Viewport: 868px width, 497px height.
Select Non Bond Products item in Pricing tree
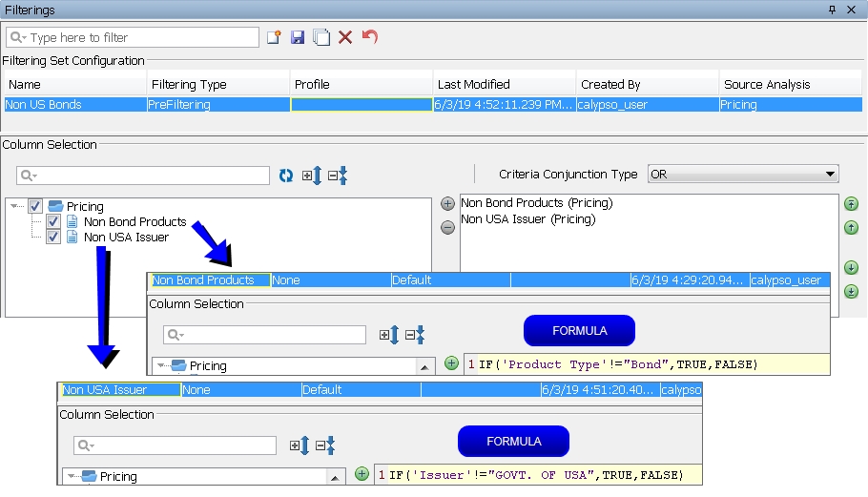click(x=135, y=221)
